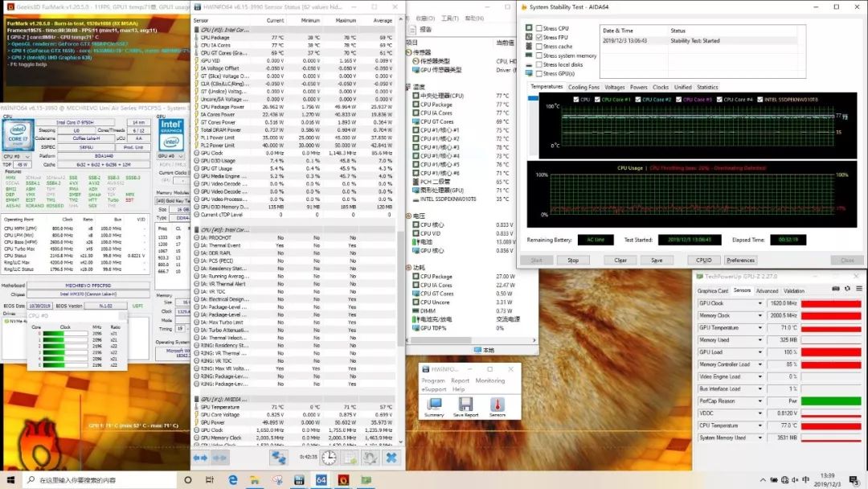Click Intel Core i7 logo in HWiNFO summary
Viewport: 868px width, 489px height.
click(18, 134)
